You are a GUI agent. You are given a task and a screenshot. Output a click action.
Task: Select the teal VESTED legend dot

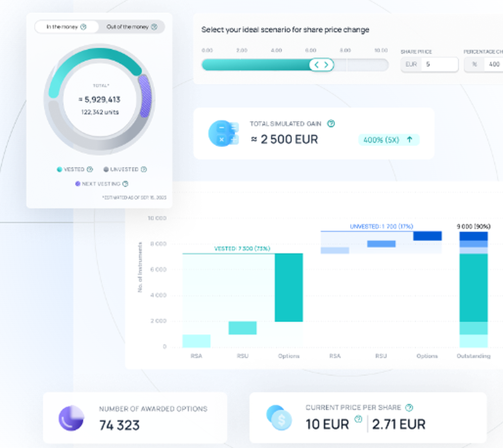point(59,169)
